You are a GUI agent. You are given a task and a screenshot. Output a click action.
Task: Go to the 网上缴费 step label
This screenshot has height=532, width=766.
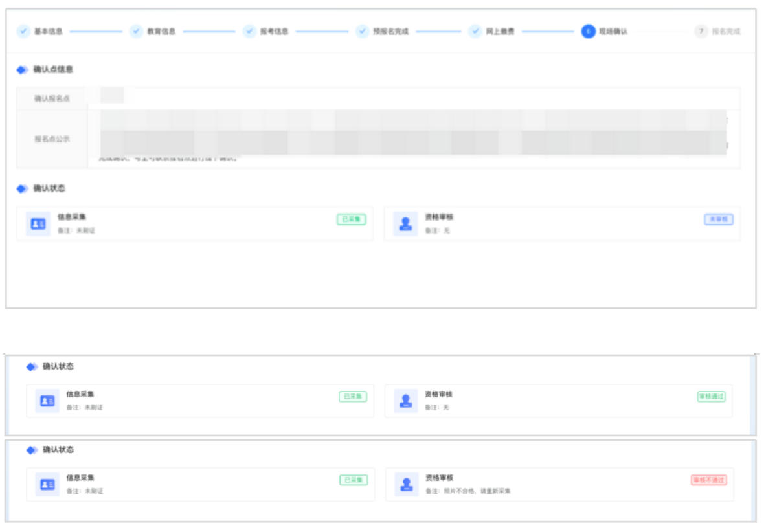(500, 31)
